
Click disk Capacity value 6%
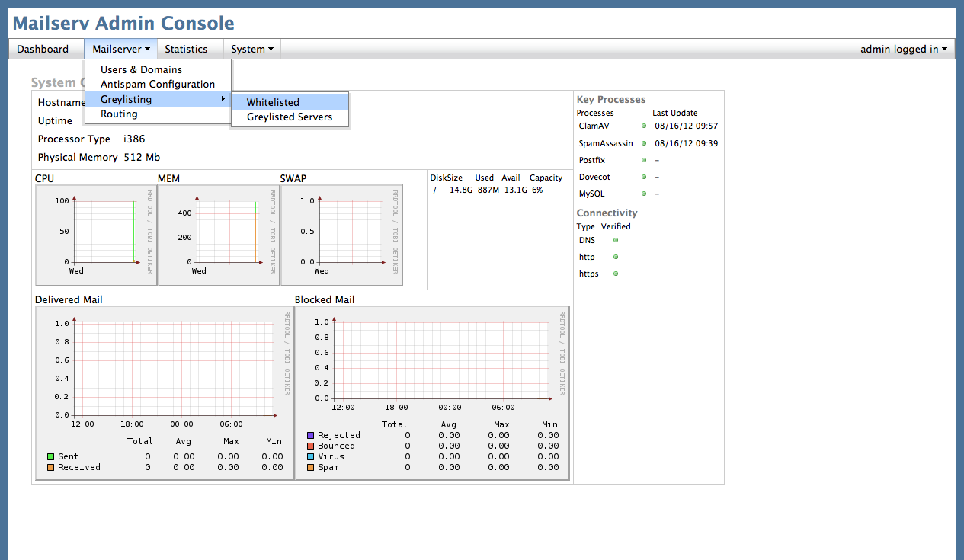(538, 190)
